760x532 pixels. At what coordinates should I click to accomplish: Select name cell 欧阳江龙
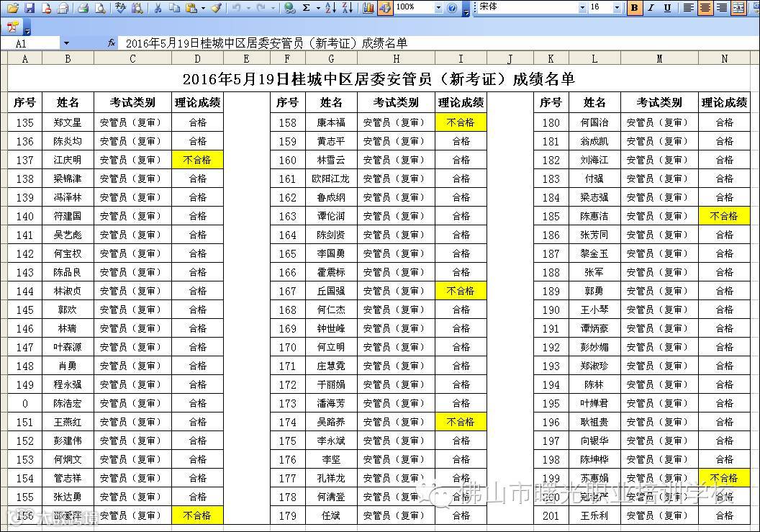point(331,179)
